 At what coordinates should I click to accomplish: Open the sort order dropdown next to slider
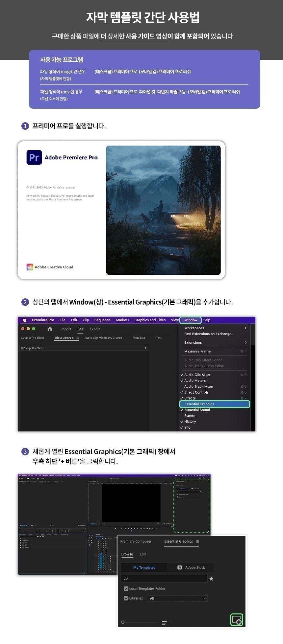167,623
